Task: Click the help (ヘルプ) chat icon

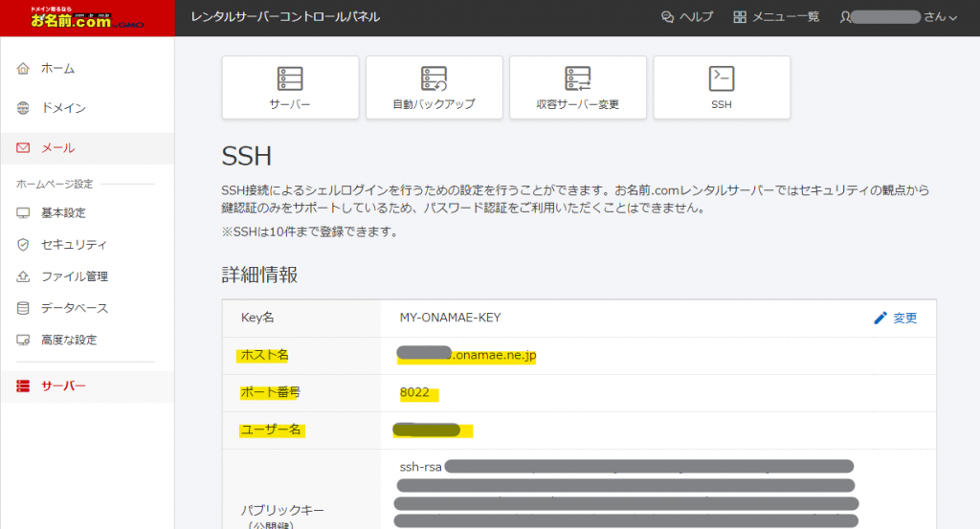Action: pos(668,17)
